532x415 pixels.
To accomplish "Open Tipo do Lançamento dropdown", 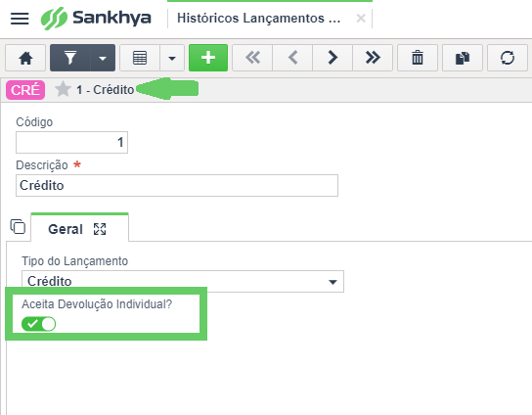I will tap(183, 281).
